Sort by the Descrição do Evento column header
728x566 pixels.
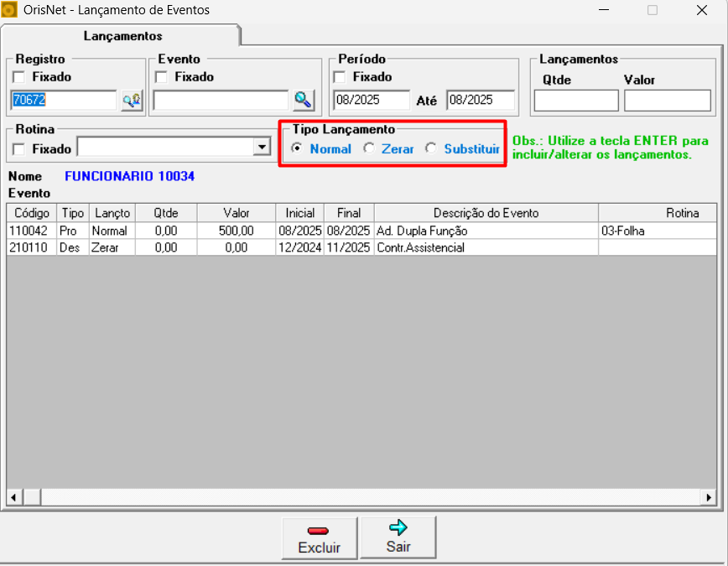[x=486, y=213]
